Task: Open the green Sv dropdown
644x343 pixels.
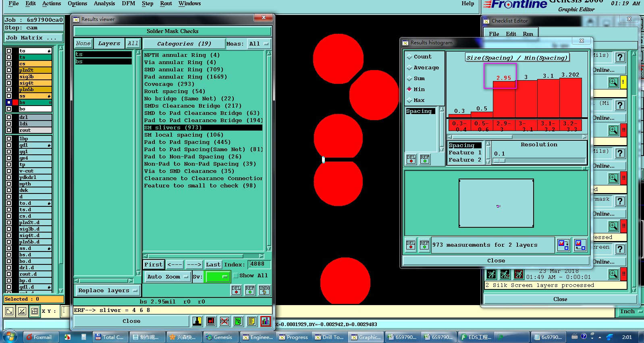Action: coord(218,277)
